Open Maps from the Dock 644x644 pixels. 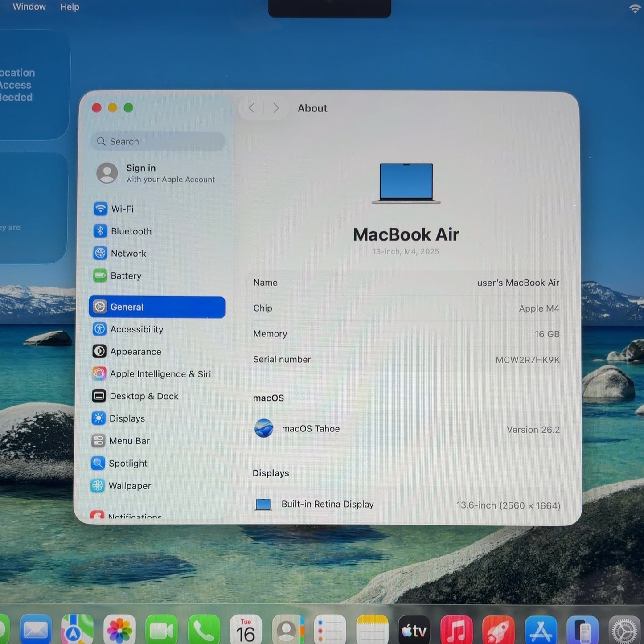tap(77, 630)
